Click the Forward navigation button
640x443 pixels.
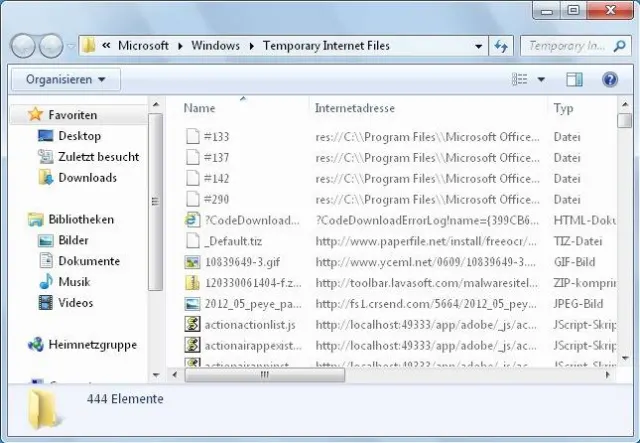click(x=51, y=46)
